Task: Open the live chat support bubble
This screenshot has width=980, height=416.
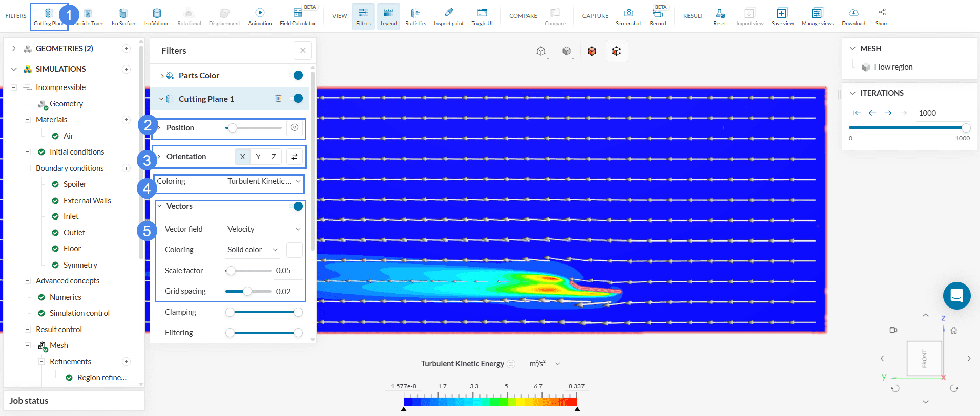Action: [x=956, y=296]
